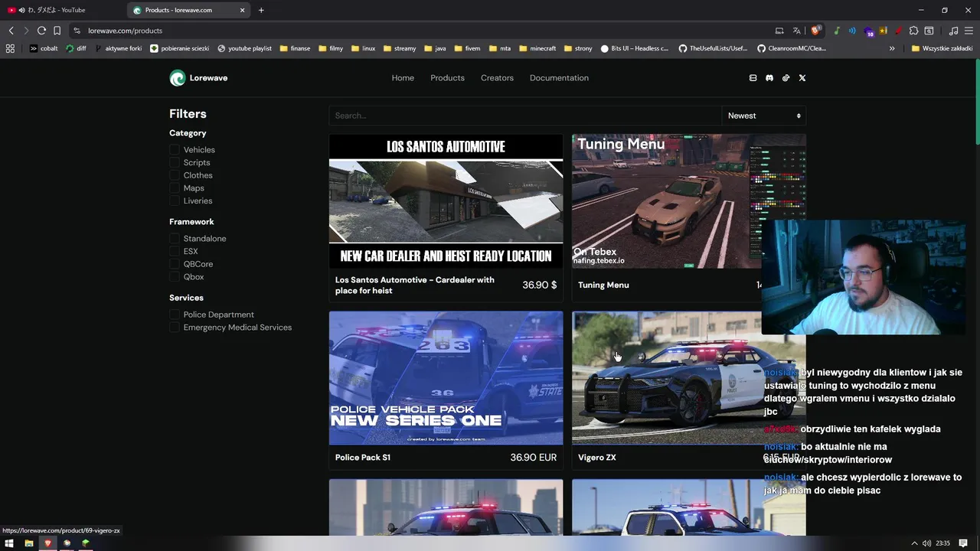
Task: Enable the Standalone framework filter
Action: point(175,239)
